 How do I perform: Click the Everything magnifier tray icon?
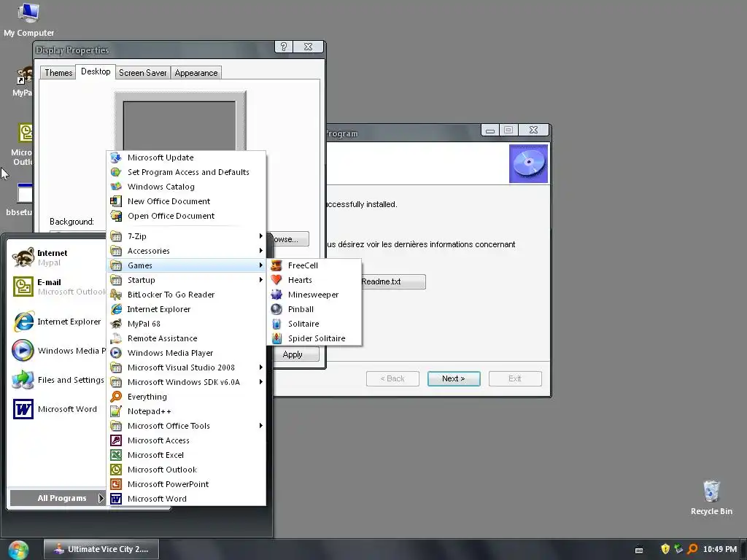pos(692,549)
